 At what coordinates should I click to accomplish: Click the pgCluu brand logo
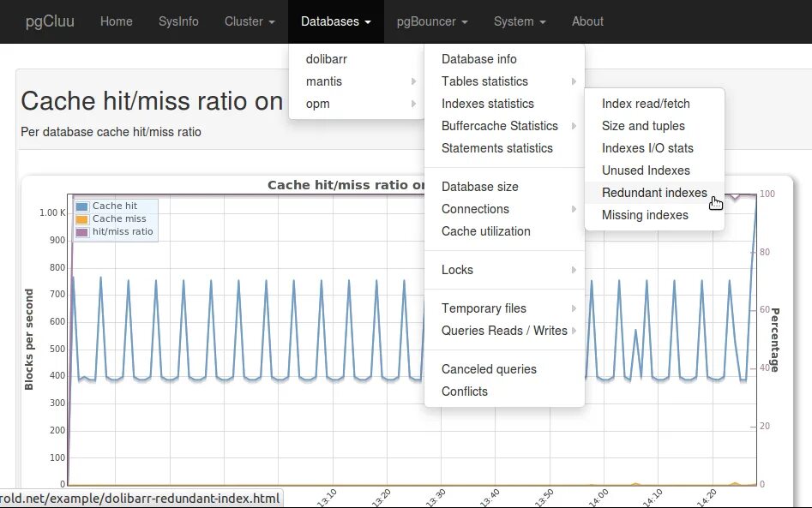51,21
